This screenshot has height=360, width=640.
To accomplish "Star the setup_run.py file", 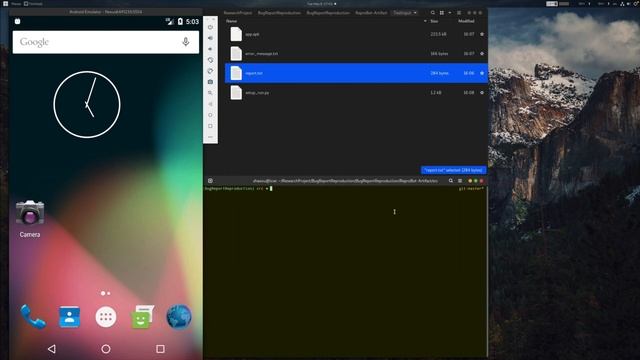I will point(482,93).
